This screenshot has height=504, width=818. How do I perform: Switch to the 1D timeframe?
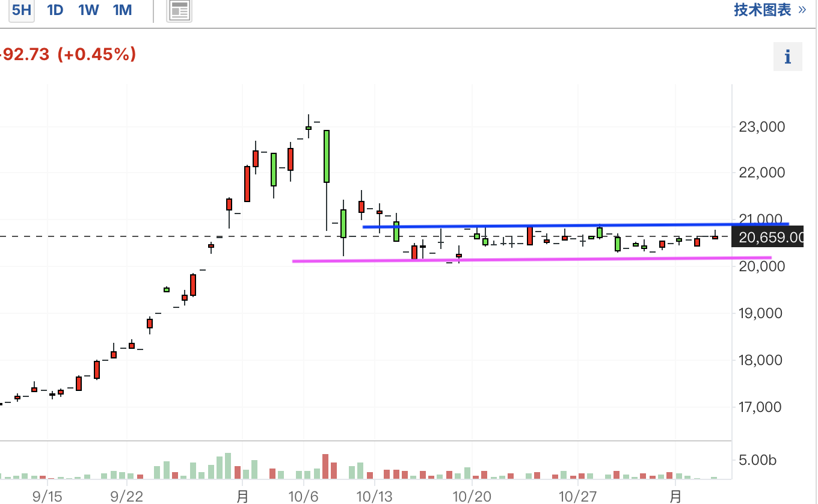(x=55, y=10)
